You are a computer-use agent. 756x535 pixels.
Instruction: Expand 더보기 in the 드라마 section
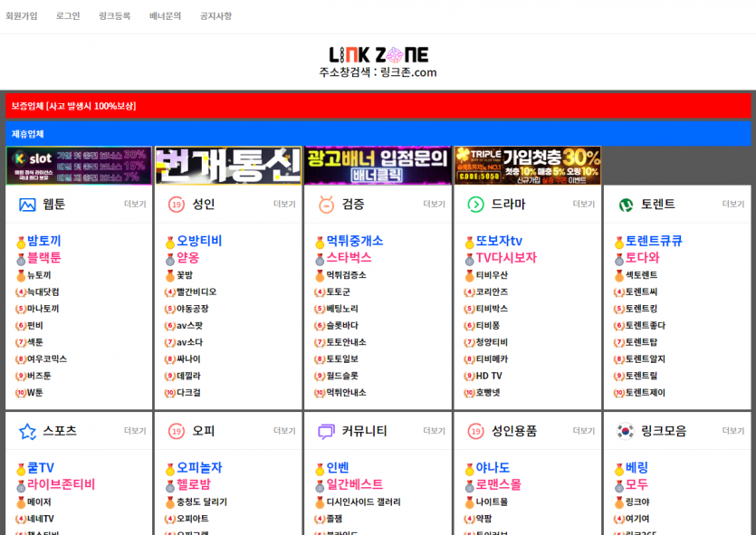tap(583, 205)
